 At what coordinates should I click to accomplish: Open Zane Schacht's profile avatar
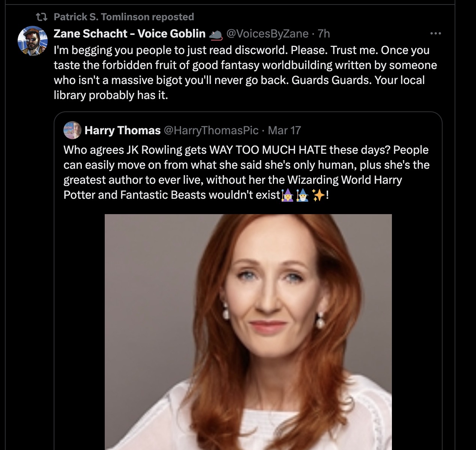point(33,41)
